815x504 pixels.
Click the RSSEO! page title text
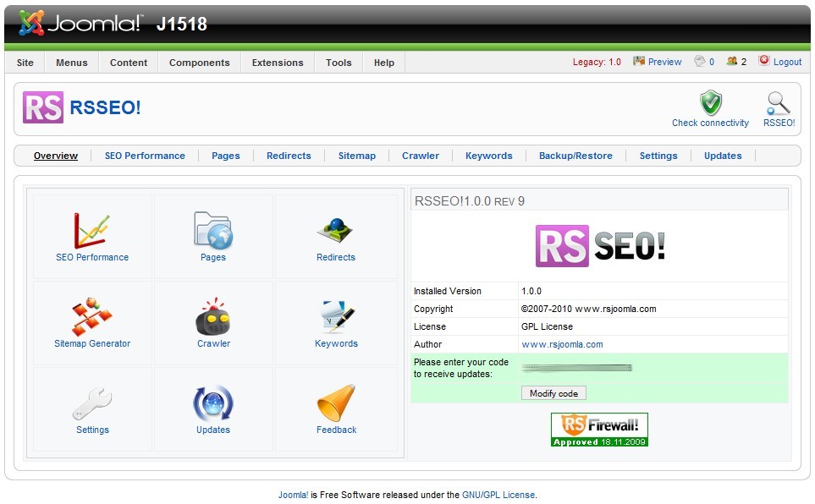pos(105,107)
